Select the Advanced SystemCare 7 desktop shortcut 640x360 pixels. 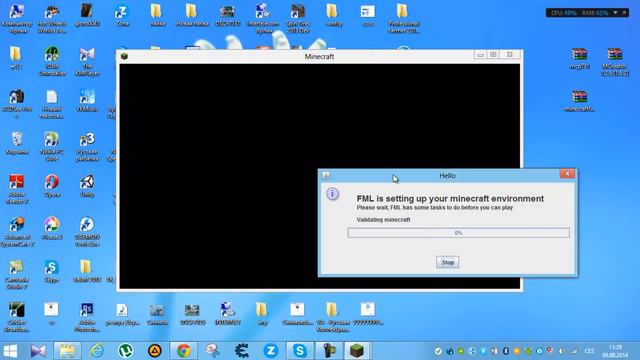(x=17, y=232)
